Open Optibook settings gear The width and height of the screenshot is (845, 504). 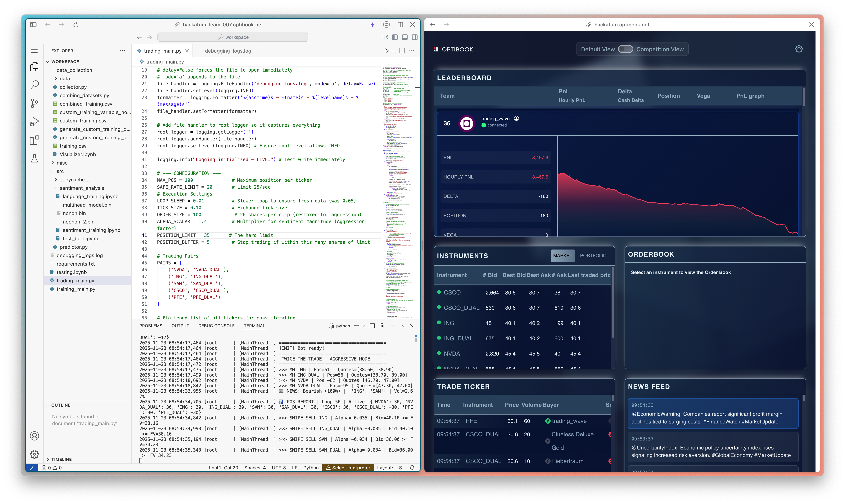pos(799,49)
